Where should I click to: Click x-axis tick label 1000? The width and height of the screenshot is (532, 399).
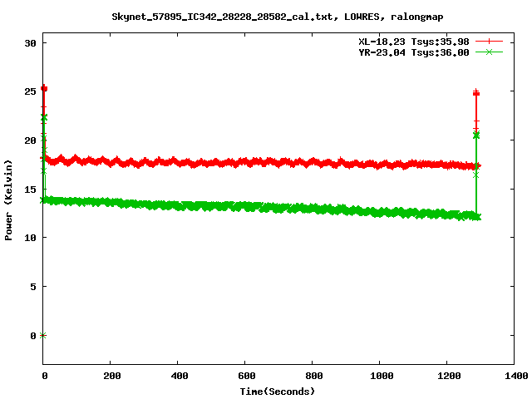[x=382, y=376]
